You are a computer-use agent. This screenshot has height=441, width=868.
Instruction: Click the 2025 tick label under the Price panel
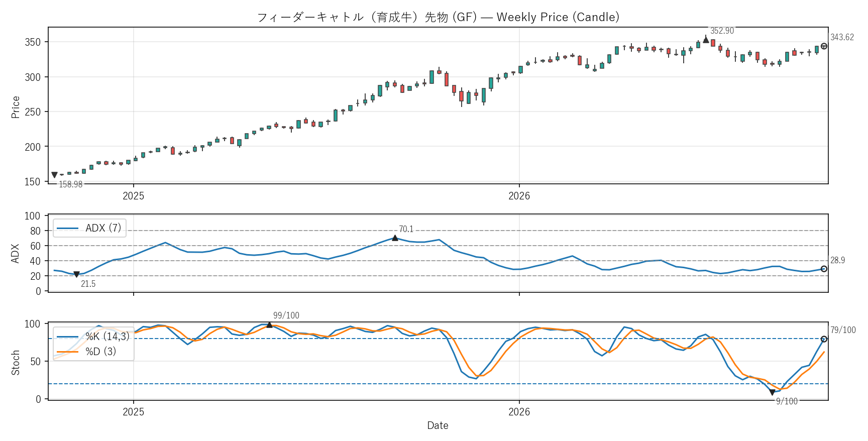pos(134,196)
